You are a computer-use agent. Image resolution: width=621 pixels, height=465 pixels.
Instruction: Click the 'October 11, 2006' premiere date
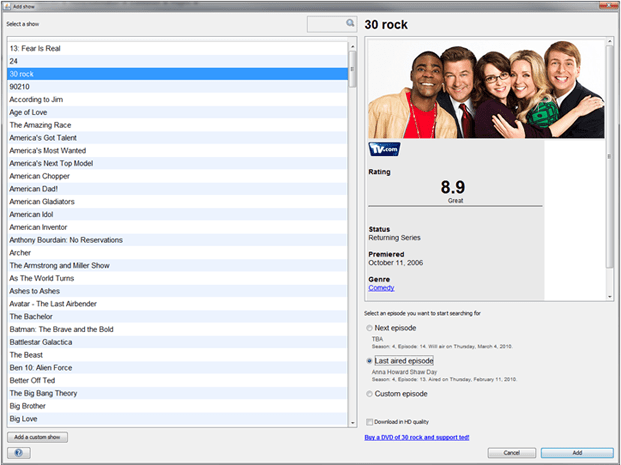(x=396, y=263)
